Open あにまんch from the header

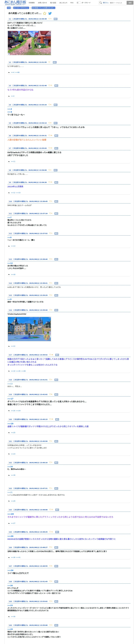pos(63,3)
